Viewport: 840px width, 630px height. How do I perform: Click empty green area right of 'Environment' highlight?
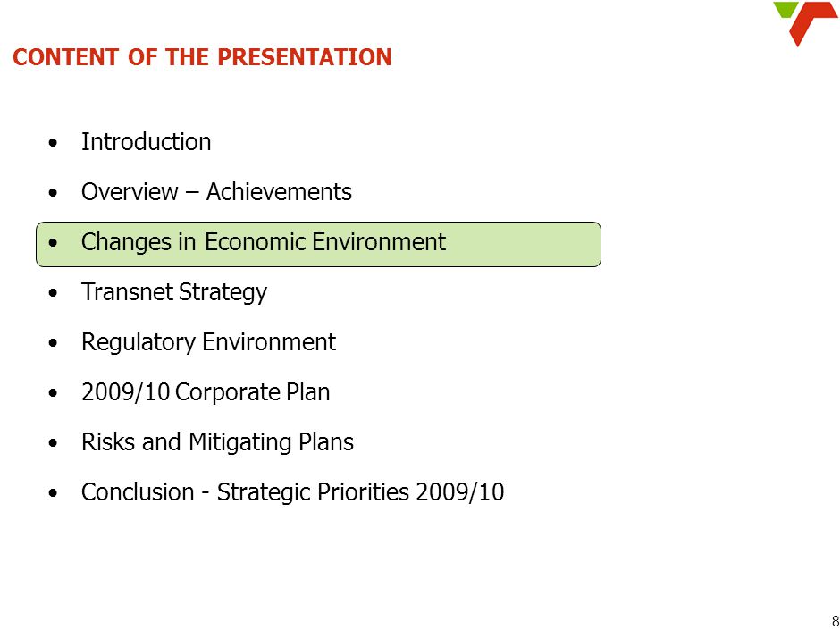coord(523,244)
